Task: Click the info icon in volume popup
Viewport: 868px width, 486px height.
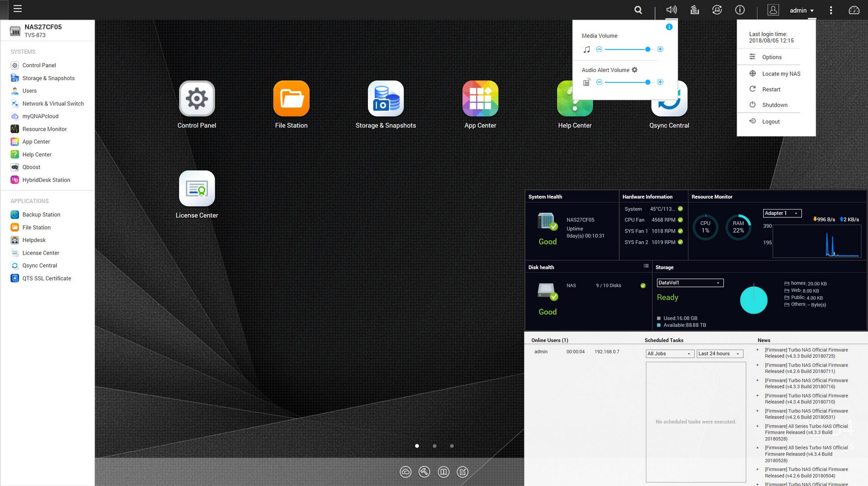Action: tap(669, 27)
